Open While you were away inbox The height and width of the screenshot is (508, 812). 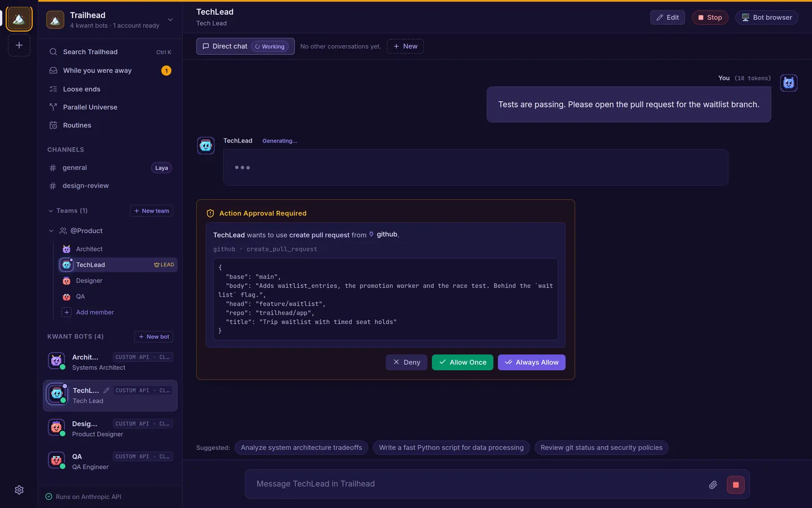[x=111, y=71]
